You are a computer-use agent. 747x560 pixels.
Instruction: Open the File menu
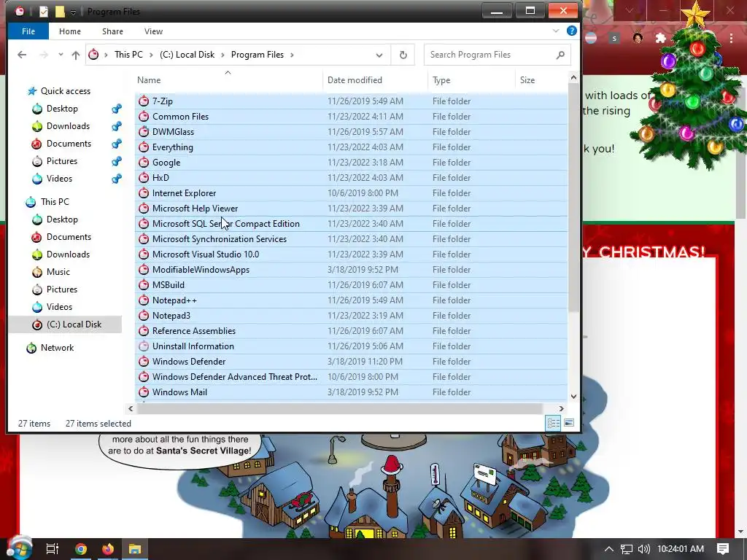[28, 31]
